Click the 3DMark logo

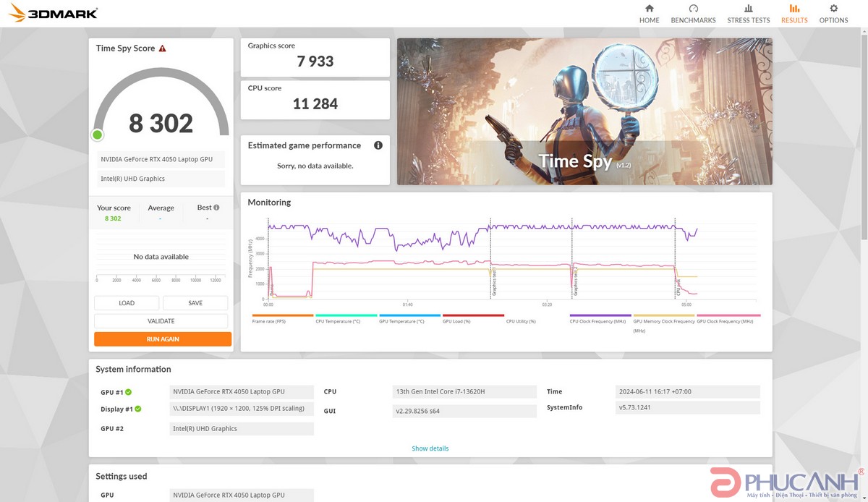54,13
